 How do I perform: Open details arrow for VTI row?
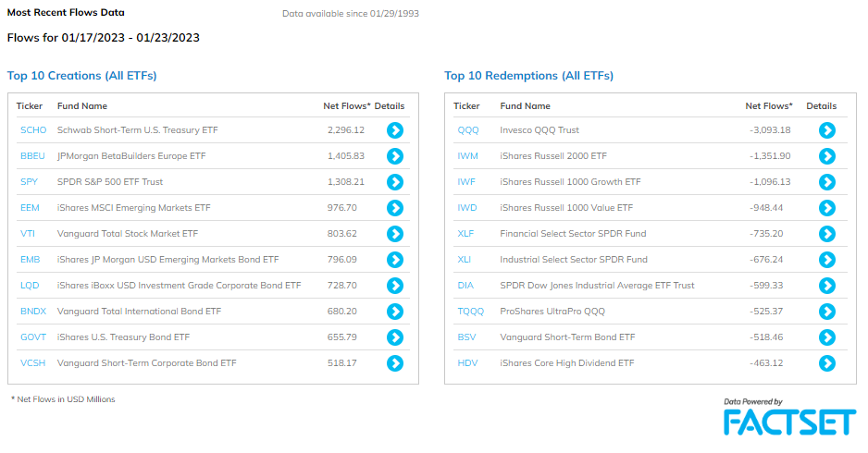[x=395, y=234]
